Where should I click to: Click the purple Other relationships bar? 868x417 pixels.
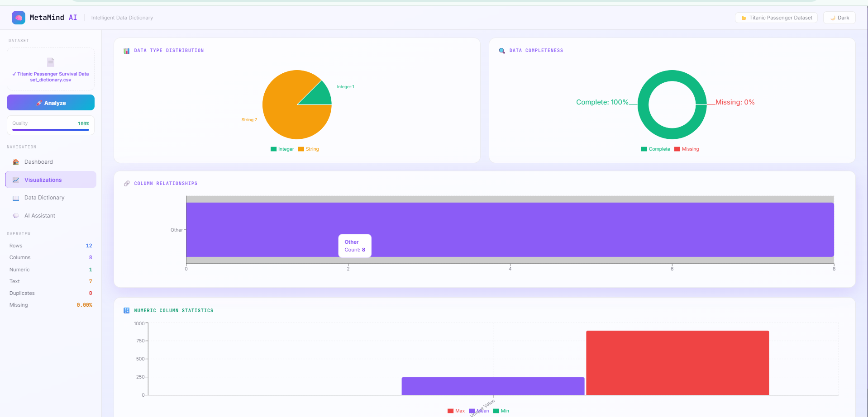(510, 230)
